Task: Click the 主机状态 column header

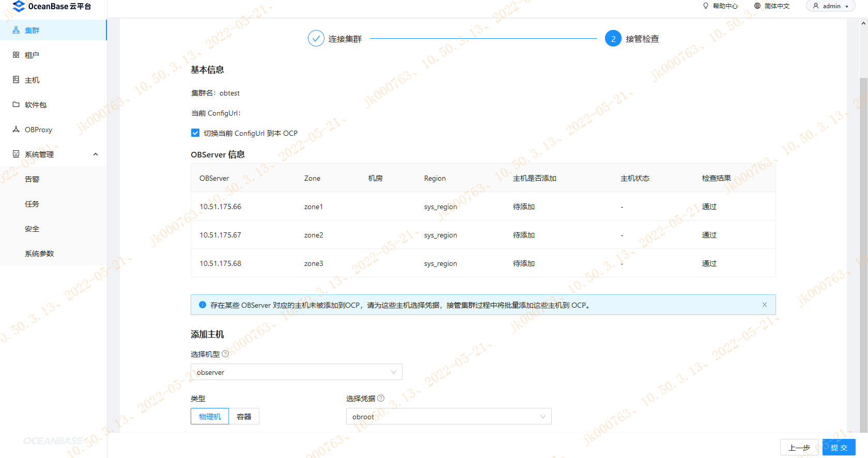Action: (x=635, y=178)
